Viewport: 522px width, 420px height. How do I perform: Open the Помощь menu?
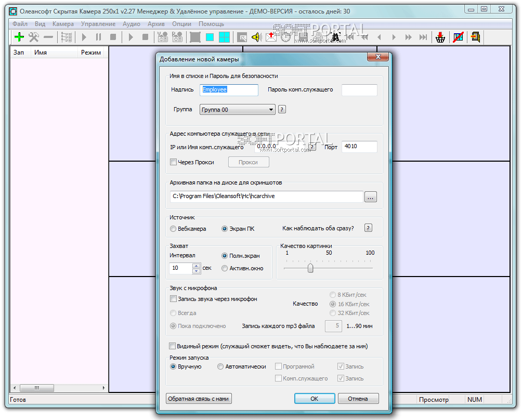click(x=211, y=24)
